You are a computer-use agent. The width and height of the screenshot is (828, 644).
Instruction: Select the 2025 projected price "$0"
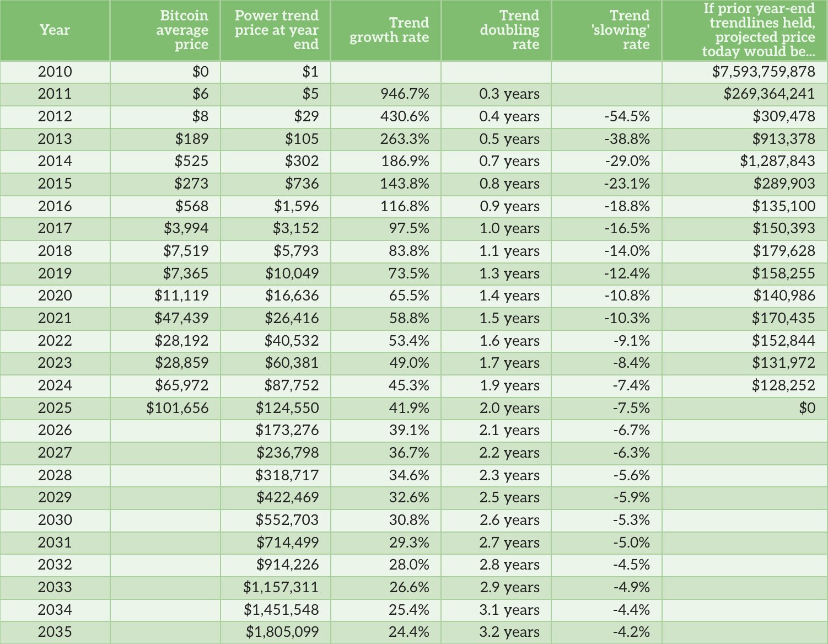807,408
